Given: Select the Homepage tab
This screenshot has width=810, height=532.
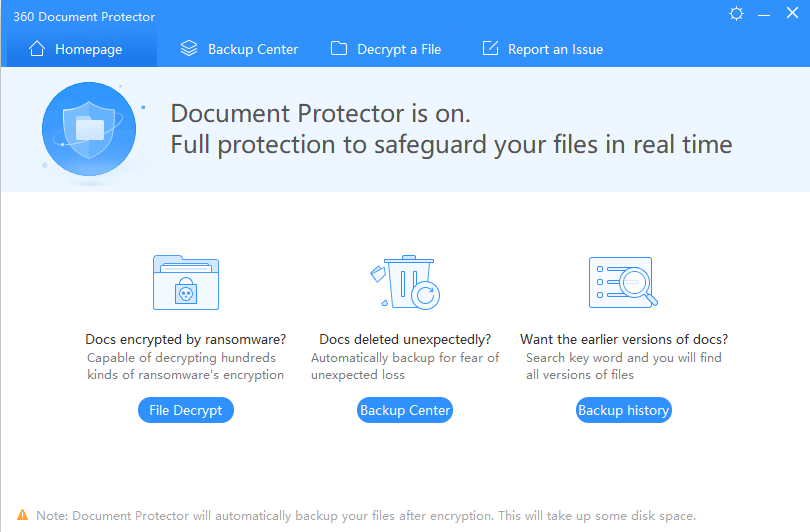Looking at the screenshot, I should pyautogui.click(x=88, y=49).
